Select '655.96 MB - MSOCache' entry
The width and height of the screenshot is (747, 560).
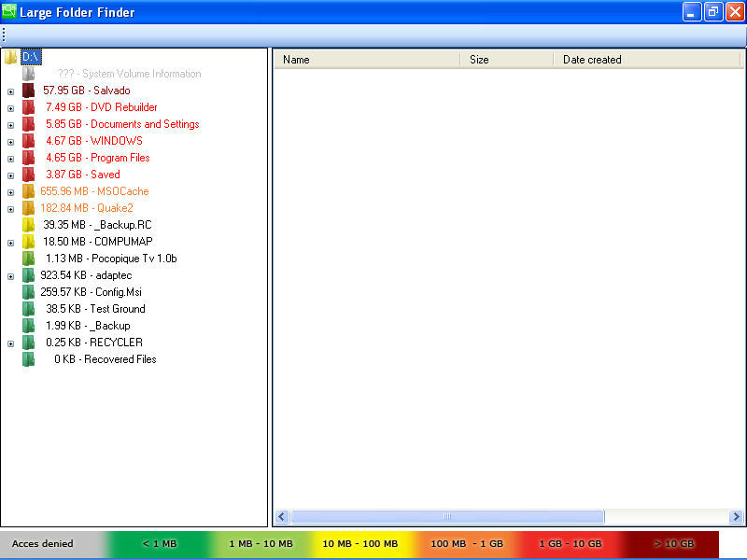[94, 191]
